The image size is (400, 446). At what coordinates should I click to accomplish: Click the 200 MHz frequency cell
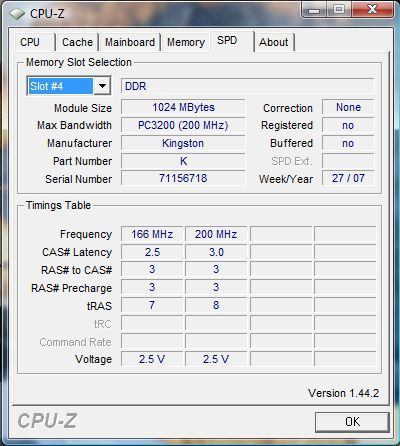tap(216, 234)
